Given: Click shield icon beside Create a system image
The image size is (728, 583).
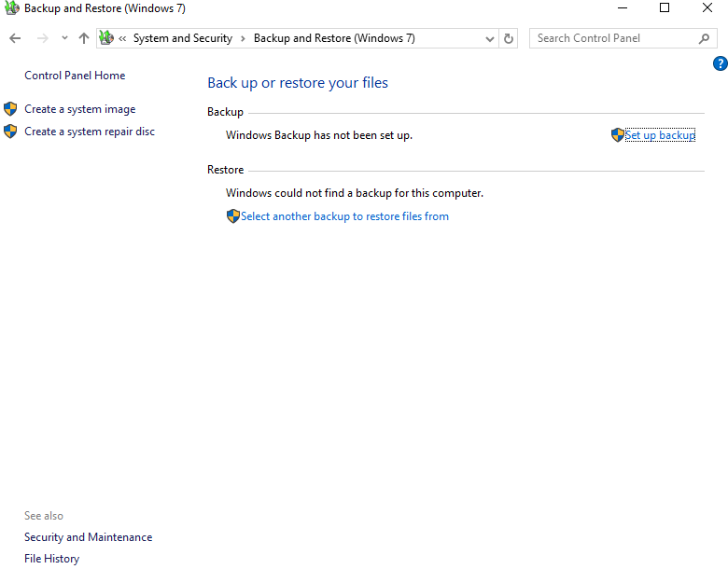Looking at the screenshot, I should [x=10, y=108].
